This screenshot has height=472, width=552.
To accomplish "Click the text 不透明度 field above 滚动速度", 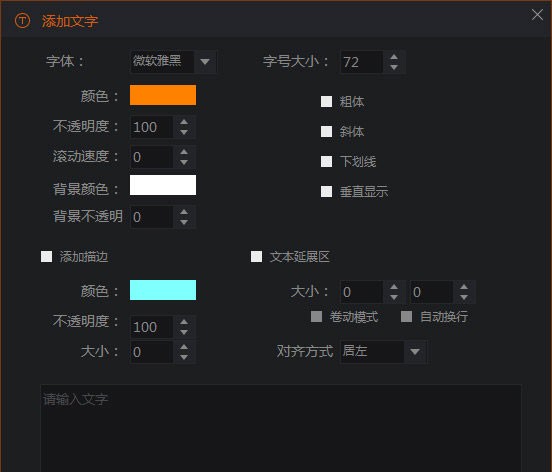I will click(x=152, y=127).
